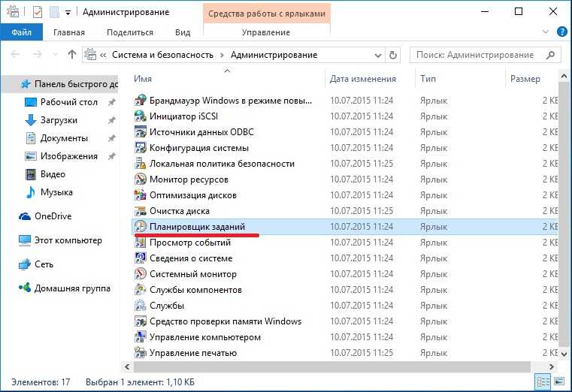Go forward with the forward arrow
572x392 pixels.
tap(38, 55)
